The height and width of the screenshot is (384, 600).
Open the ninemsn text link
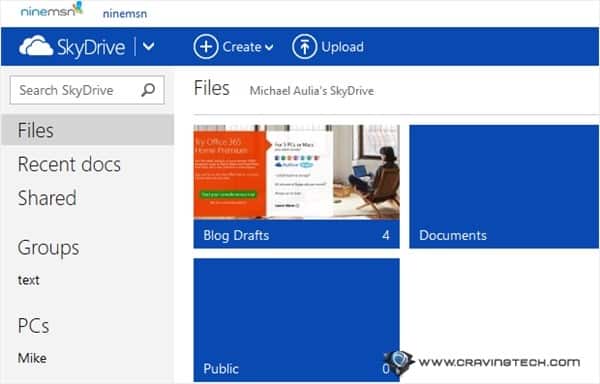coord(125,14)
